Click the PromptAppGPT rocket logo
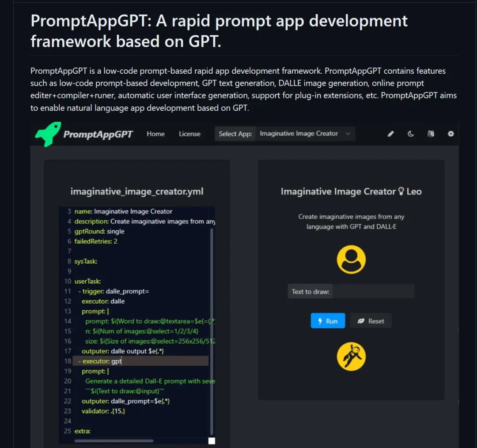 [47, 133]
